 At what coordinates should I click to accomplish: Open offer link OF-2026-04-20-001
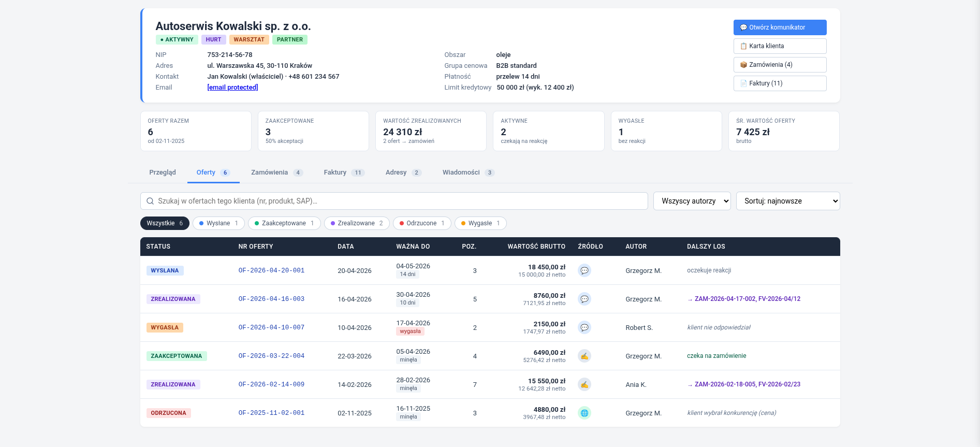pos(271,270)
